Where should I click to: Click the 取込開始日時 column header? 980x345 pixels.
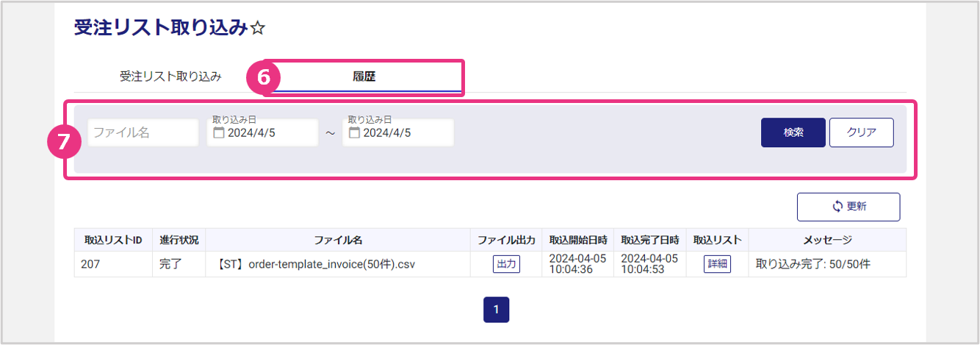click(577, 240)
